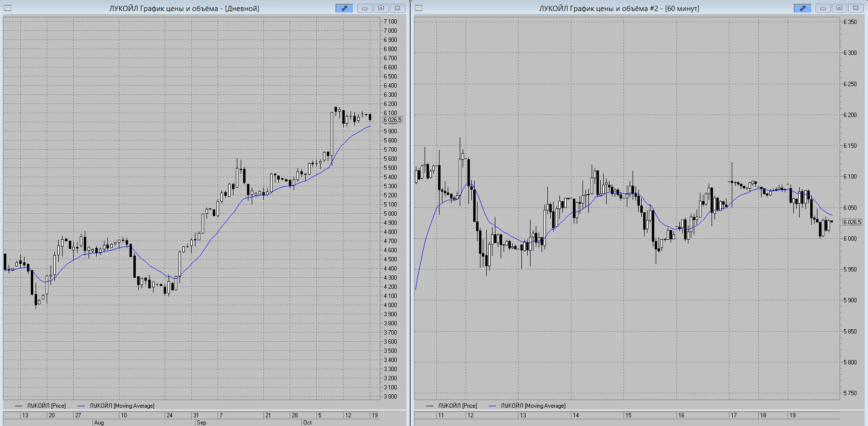868x426 pixels.
Task: Click ЛУКОЙЛ [Moving Average] legend in the daily chart
Action: (122, 406)
